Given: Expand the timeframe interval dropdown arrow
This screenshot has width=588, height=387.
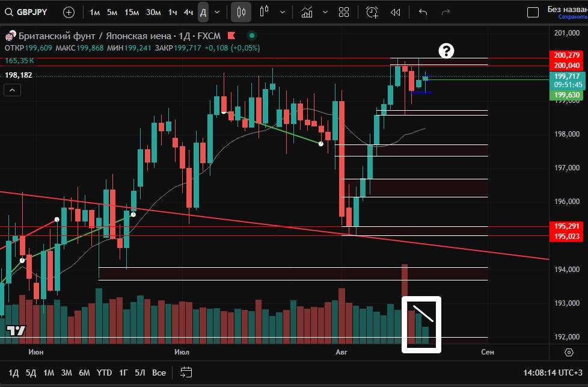Looking at the screenshot, I should click(217, 12).
